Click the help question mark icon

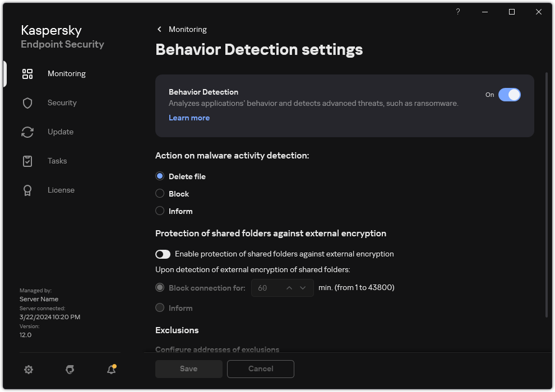coord(457,12)
